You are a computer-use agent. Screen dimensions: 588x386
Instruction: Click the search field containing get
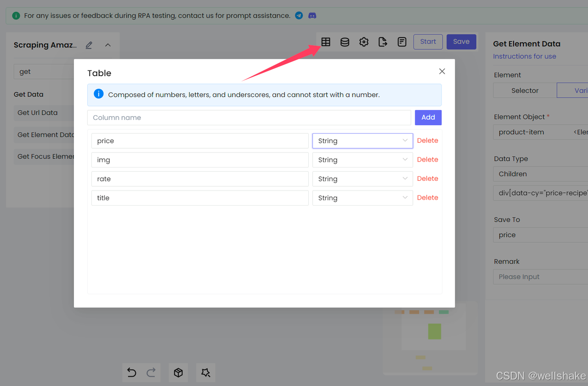[44, 72]
